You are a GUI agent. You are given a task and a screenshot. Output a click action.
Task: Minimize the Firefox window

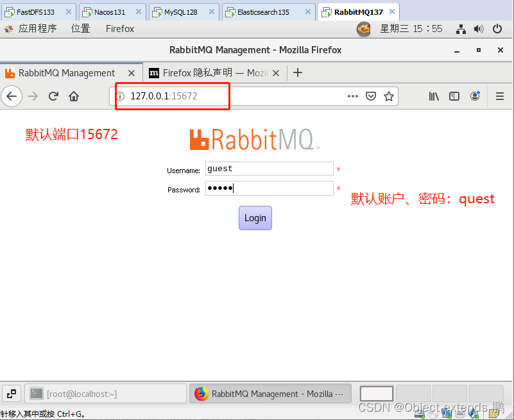[x=457, y=51]
